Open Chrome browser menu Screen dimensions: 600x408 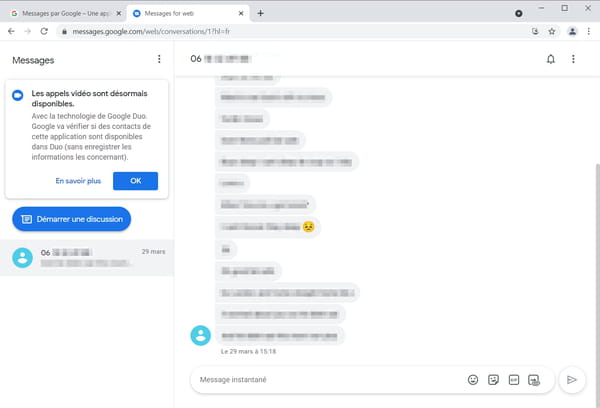(589, 31)
